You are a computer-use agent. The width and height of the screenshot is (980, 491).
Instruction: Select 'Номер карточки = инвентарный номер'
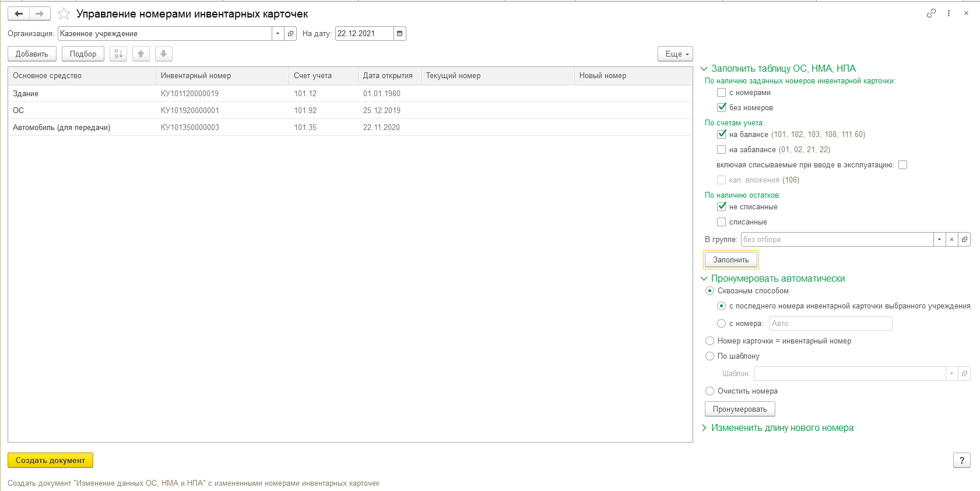click(x=709, y=341)
